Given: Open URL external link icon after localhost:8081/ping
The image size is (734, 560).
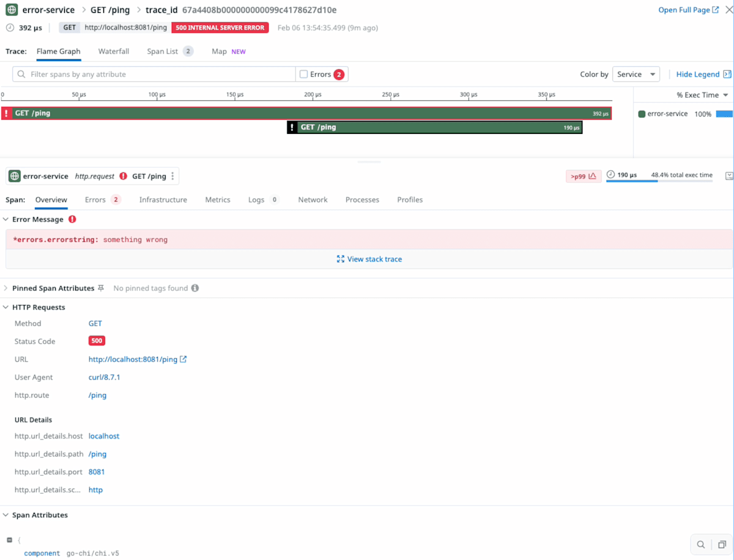Looking at the screenshot, I should pos(183,359).
